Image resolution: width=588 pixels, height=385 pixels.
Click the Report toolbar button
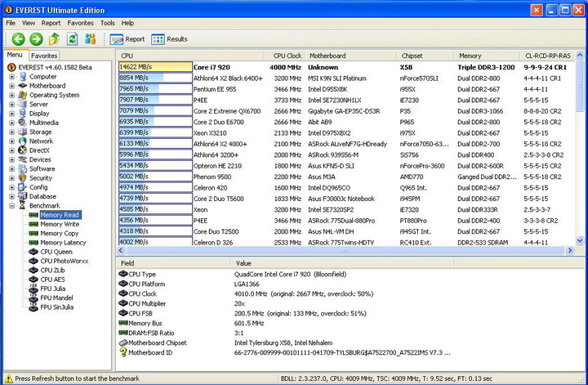127,39
